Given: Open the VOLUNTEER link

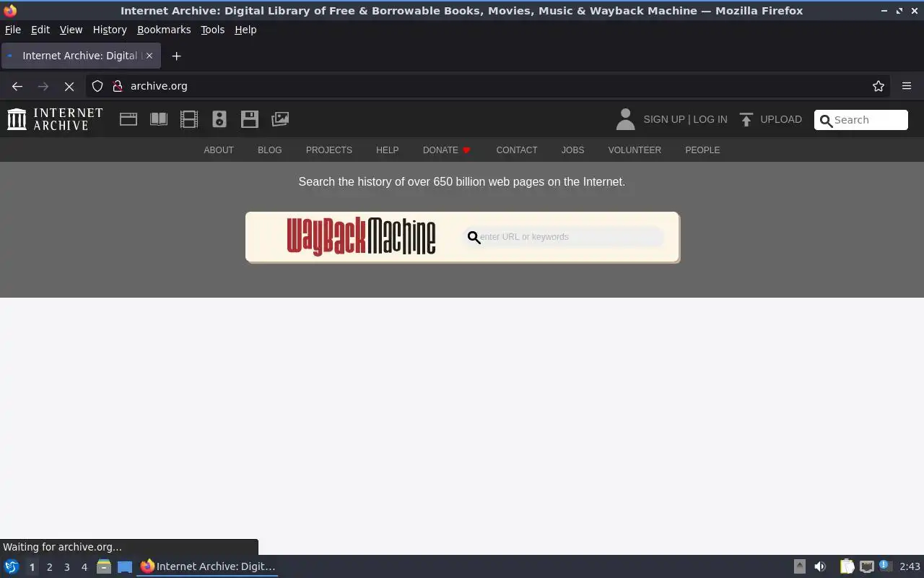Looking at the screenshot, I should (x=635, y=150).
